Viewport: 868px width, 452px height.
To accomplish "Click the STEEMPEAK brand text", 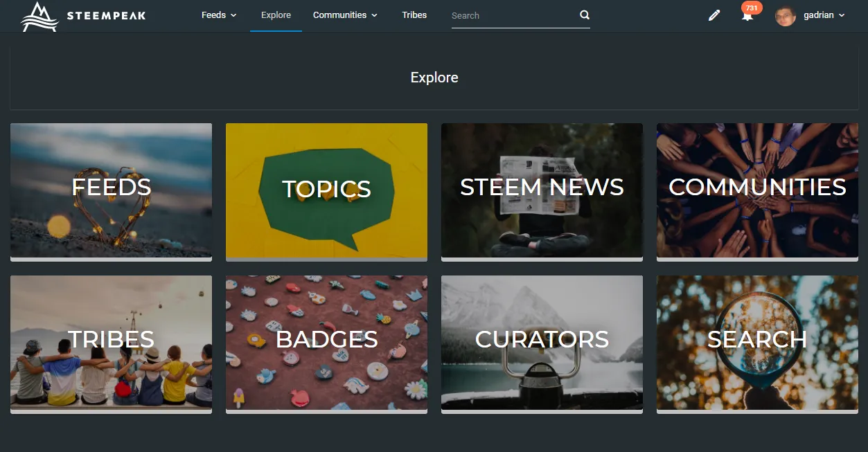I will coord(106,15).
